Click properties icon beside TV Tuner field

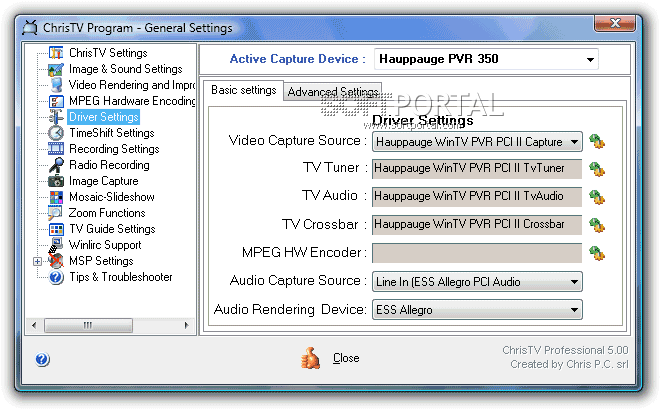597,169
